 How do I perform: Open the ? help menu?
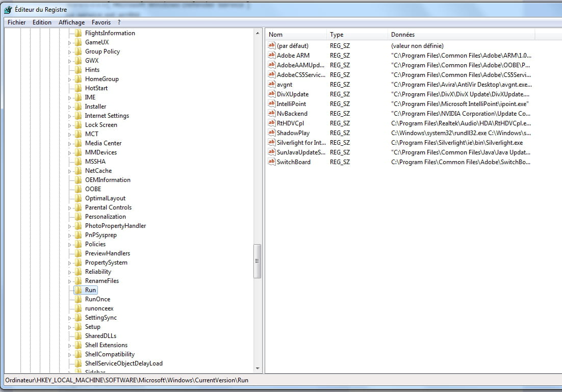click(x=119, y=22)
